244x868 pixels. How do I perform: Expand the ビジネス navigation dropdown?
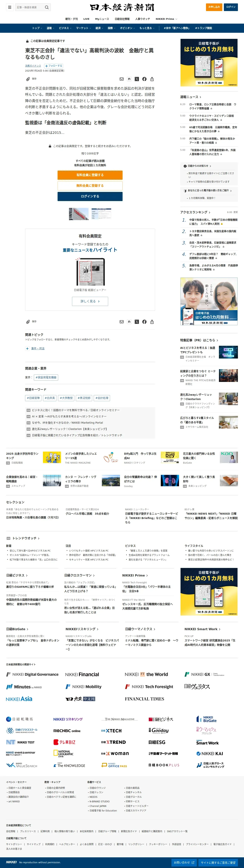[65, 28]
